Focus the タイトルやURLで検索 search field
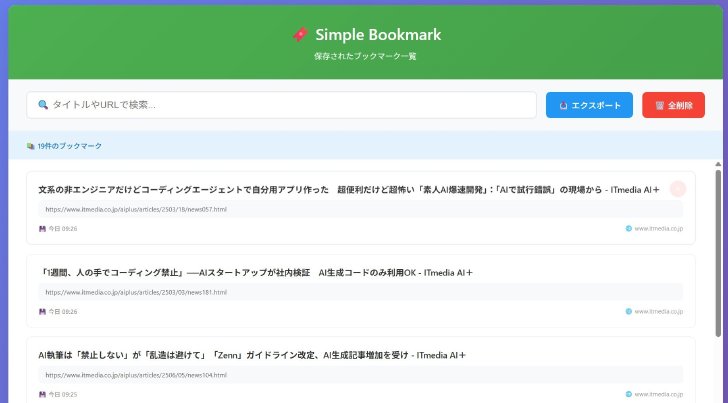This screenshot has width=728, height=403. (281, 105)
